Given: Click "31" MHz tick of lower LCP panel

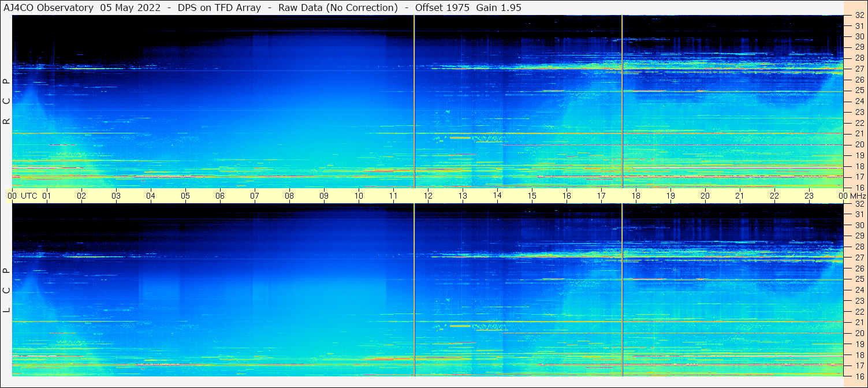Looking at the screenshot, I should (859, 214).
